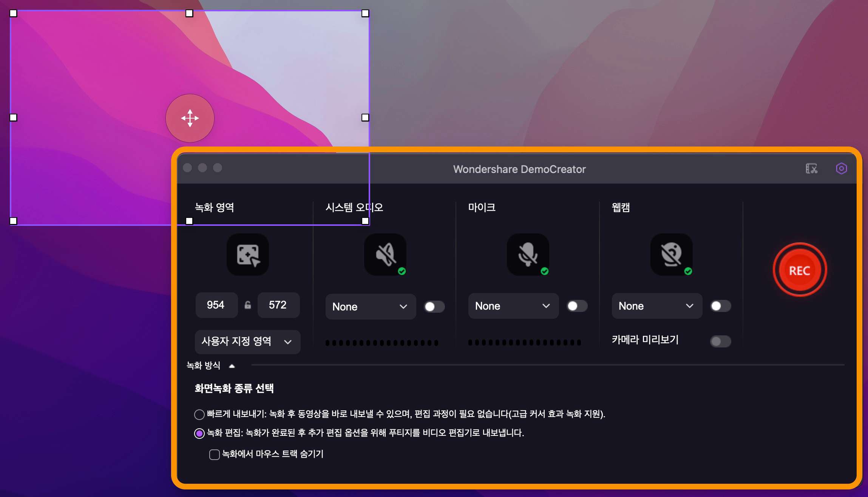Collapse the 녹화 방식 section
The height and width of the screenshot is (497, 868).
232,366
